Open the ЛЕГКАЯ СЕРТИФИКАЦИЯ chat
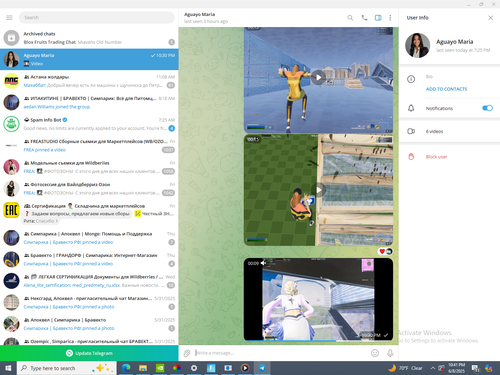The height and width of the screenshot is (375, 500). pos(89,281)
